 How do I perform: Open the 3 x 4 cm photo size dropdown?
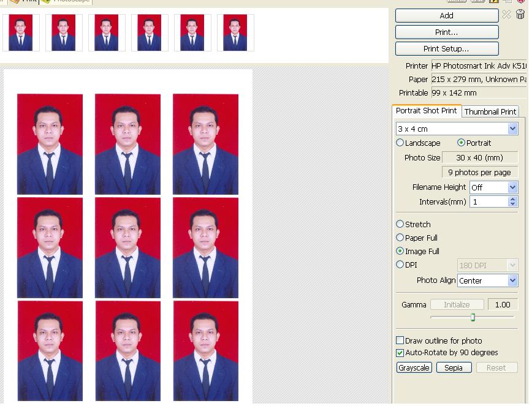point(513,129)
